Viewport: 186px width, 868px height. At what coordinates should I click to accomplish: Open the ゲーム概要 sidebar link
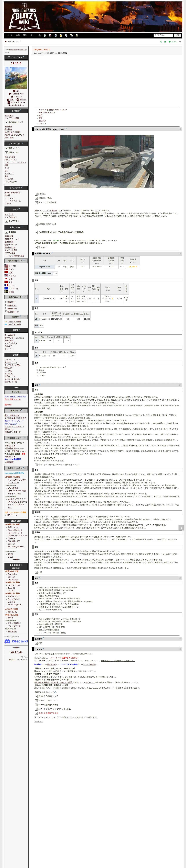tap(9, 116)
